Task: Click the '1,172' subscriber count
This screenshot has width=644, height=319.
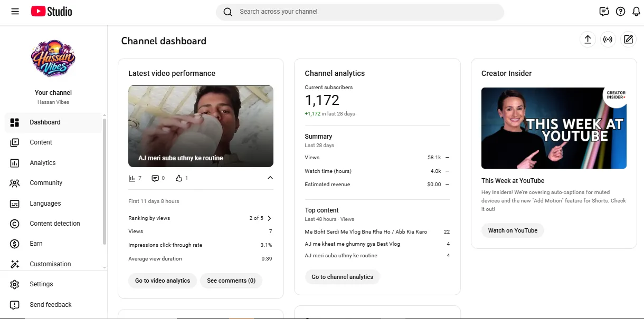Action: pyautogui.click(x=322, y=100)
